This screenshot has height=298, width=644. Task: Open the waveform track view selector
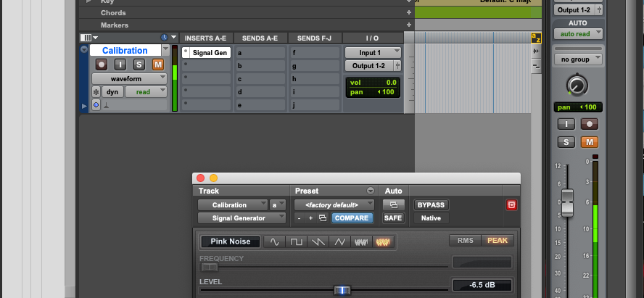[129, 79]
